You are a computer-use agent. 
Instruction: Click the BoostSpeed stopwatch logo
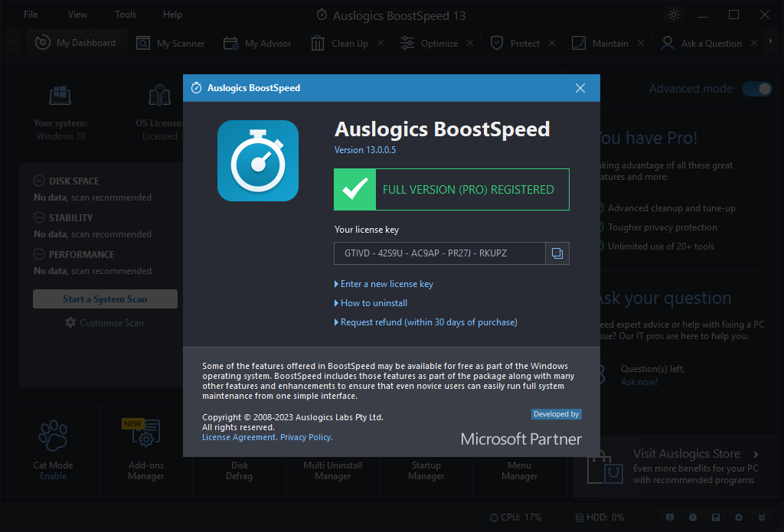tap(258, 161)
